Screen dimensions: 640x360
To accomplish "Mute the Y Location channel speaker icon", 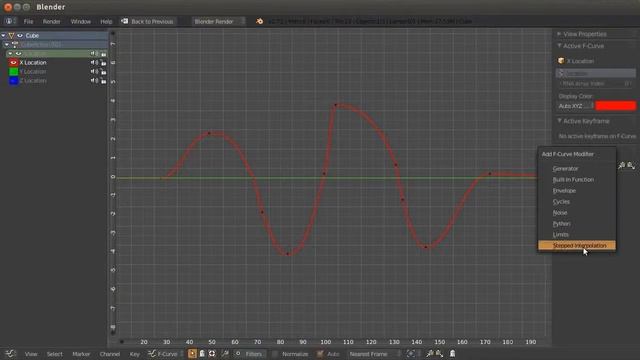I will tap(94, 71).
